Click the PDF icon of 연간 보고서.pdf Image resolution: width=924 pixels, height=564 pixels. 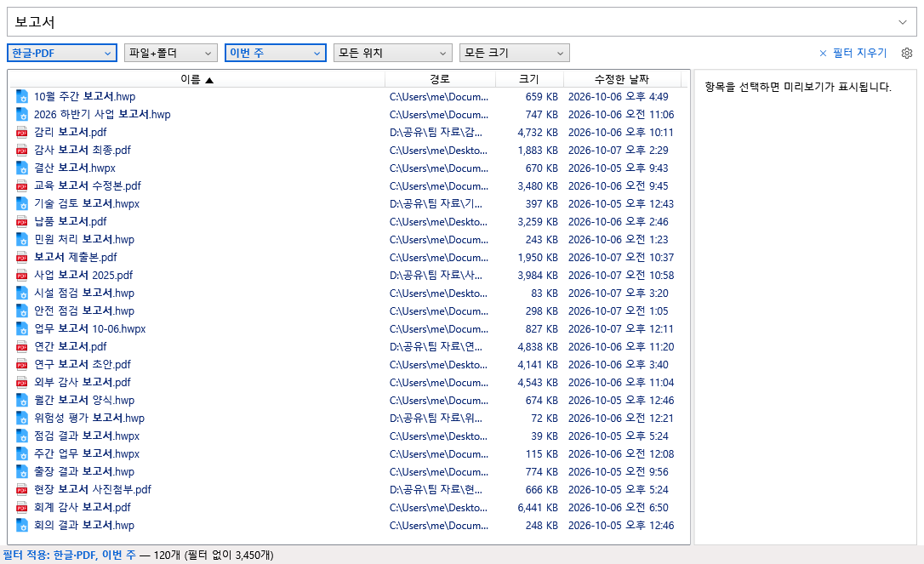click(x=22, y=346)
